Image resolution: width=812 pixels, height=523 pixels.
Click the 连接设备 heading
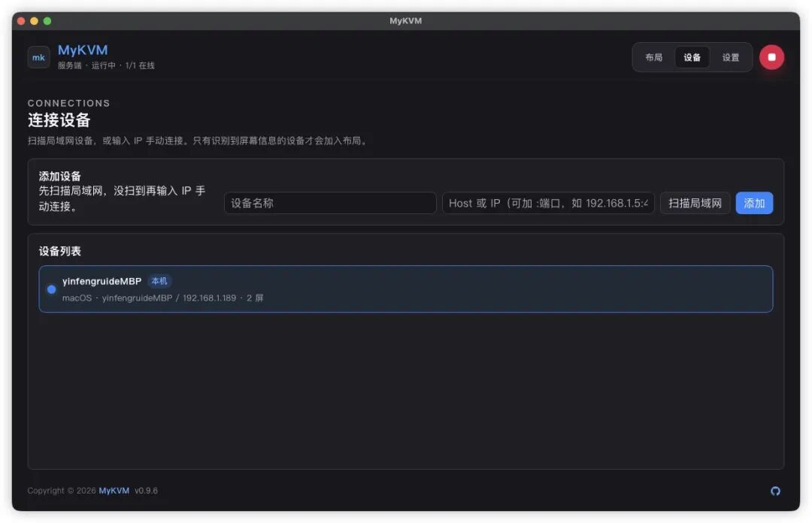[x=59, y=120]
